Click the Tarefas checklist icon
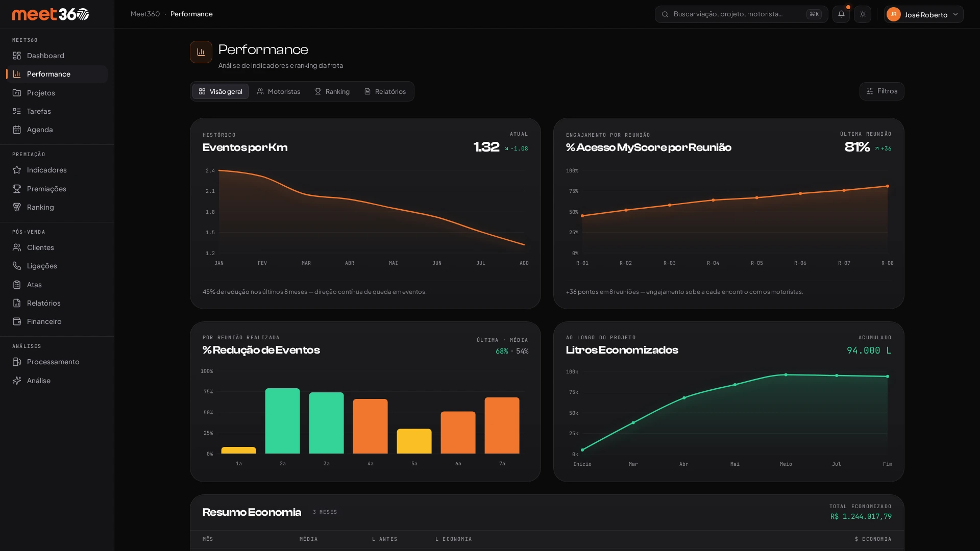The image size is (980, 551). point(17,111)
